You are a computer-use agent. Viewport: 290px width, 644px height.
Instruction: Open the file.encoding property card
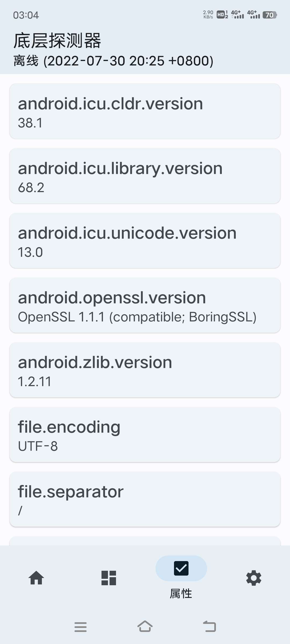click(145, 434)
